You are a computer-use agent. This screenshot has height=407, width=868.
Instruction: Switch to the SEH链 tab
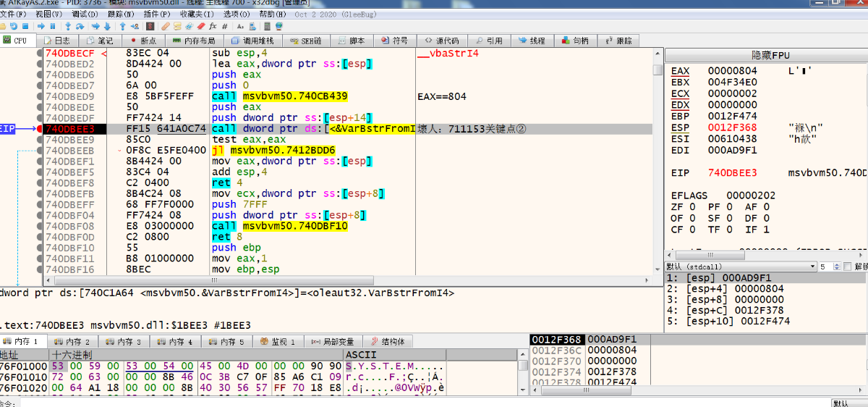click(307, 41)
